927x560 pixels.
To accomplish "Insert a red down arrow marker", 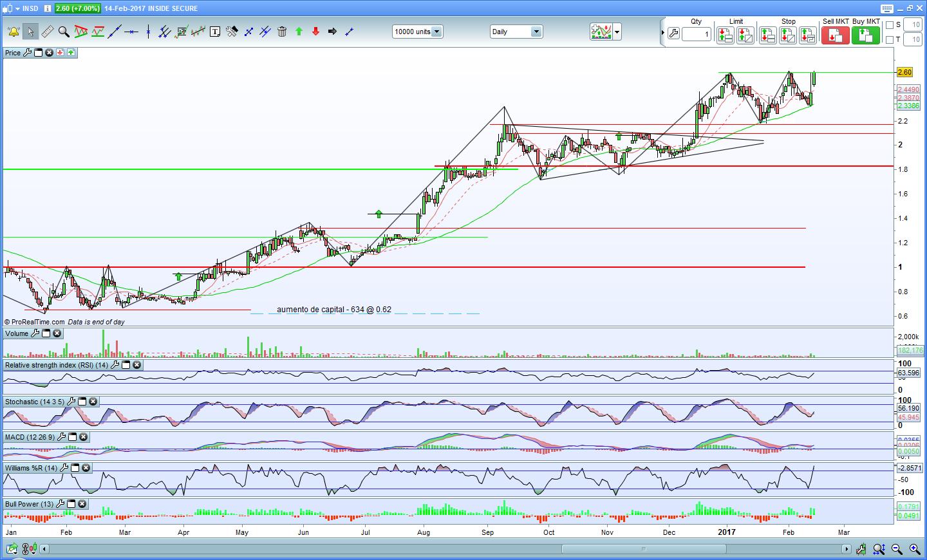I will pos(315,32).
